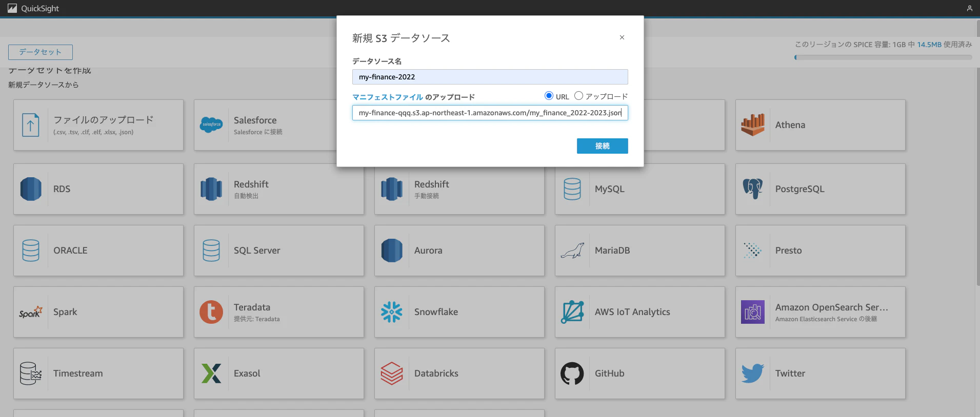The width and height of the screenshot is (980, 417).
Task: Click the 自動検出 Redshift subtitle
Action: pos(246,196)
